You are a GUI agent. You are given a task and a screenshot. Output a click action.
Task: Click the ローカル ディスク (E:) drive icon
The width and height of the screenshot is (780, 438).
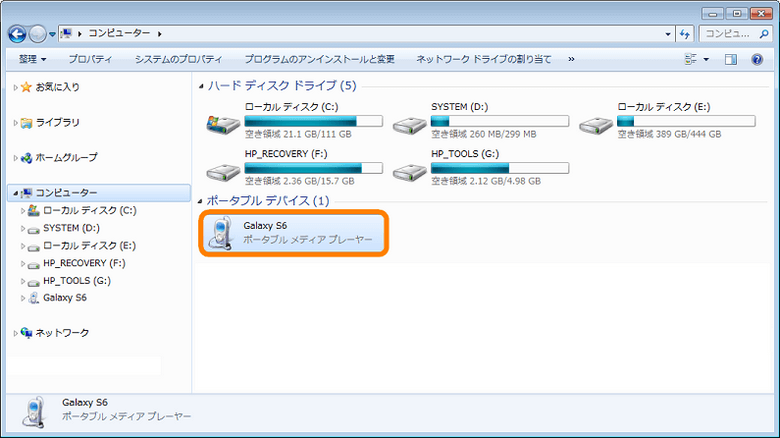click(x=596, y=124)
